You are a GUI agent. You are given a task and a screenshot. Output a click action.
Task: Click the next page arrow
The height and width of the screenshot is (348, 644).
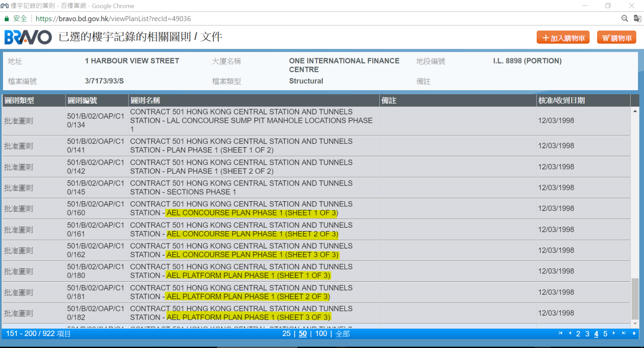coord(614,333)
